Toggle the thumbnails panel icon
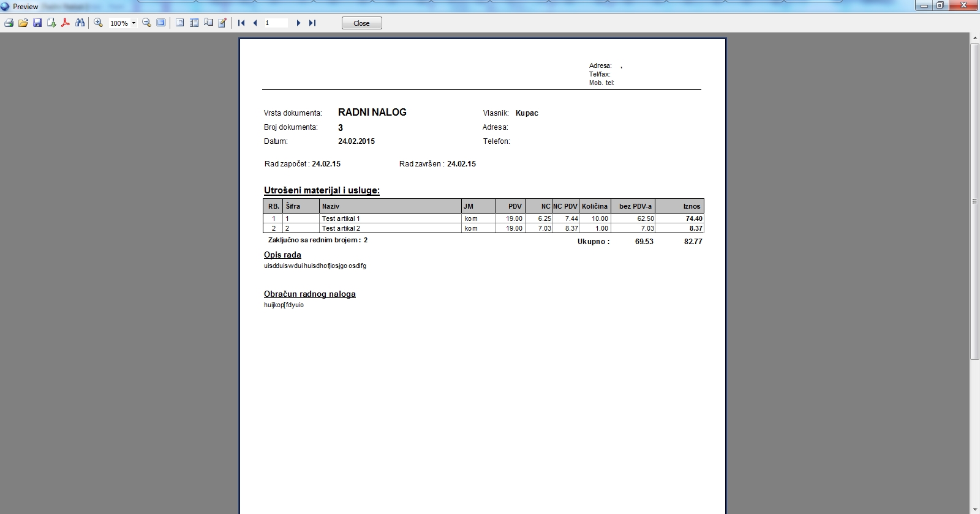Screen dimensions: 980x514 tap(194, 23)
